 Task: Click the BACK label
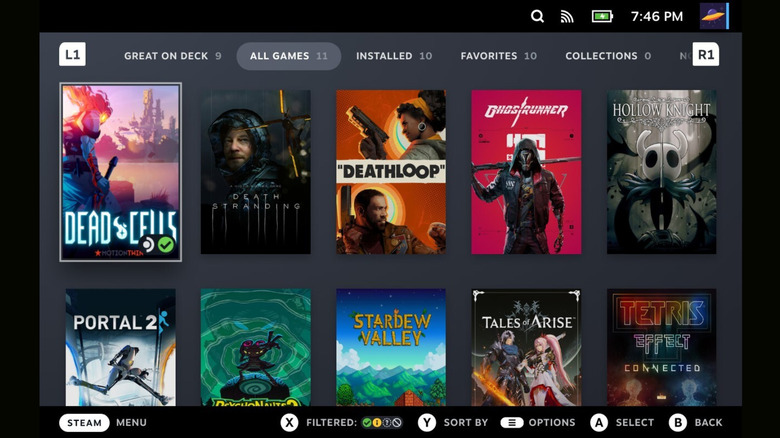tap(708, 423)
